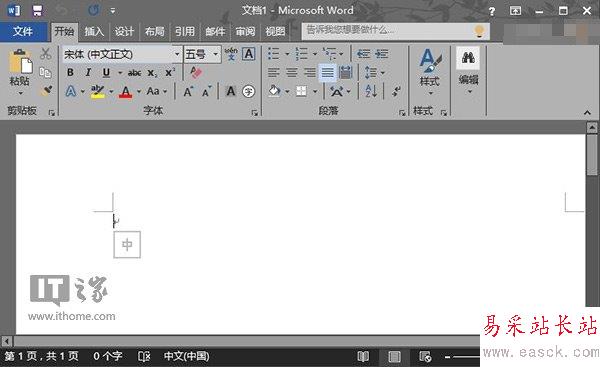Toggle Bold formatting
600x367 pixels.
[x=70, y=72]
